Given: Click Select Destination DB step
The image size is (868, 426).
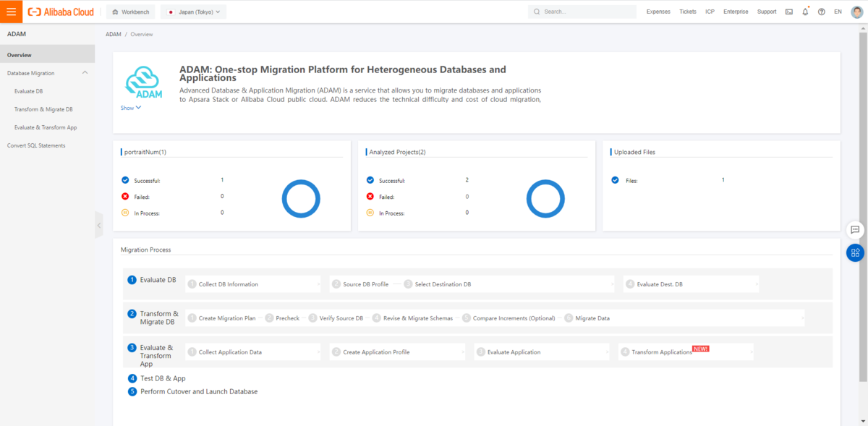Looking at the screenshot, I should (443, 284).
